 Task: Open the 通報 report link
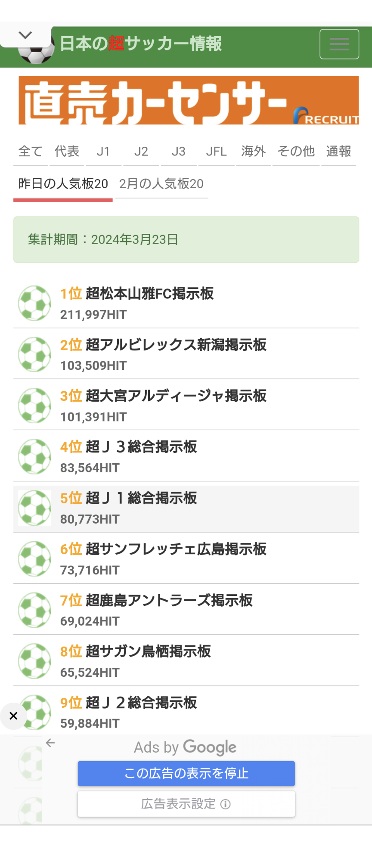[338, 152]
